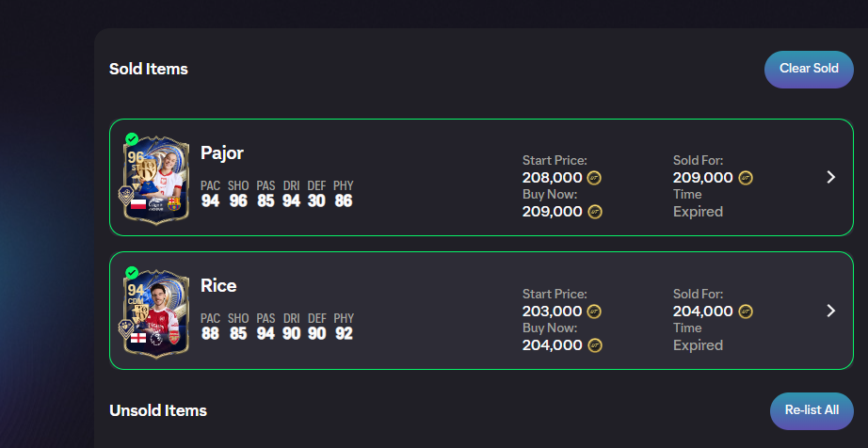Click the coin icon beside Pajor's 209,000 Sold For
Viewport: 868px width, 448px height.
(x=746, y=177)
